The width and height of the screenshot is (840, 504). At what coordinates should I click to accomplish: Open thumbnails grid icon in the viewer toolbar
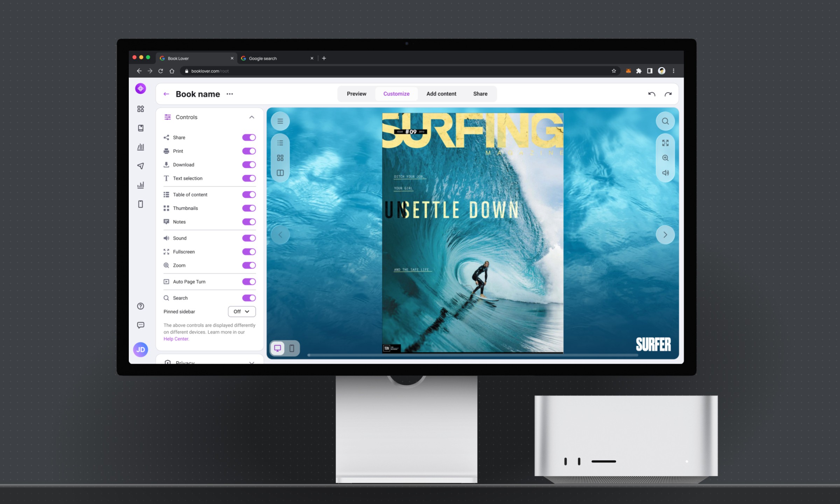pyautogui.click(x=280, y=158)
